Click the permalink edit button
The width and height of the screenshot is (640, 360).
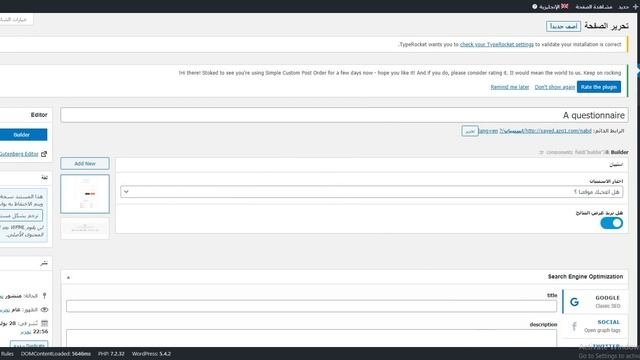point(470,131)
